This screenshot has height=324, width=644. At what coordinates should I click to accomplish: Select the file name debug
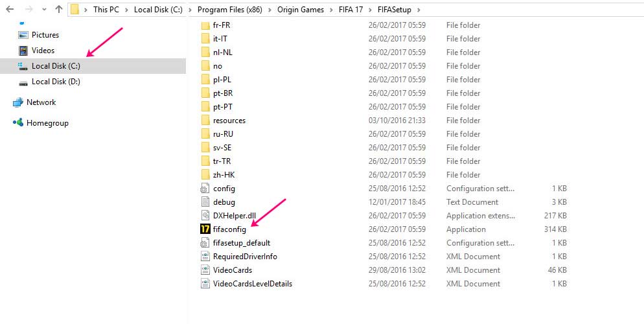pyautogui.click(x=224, y=202)
